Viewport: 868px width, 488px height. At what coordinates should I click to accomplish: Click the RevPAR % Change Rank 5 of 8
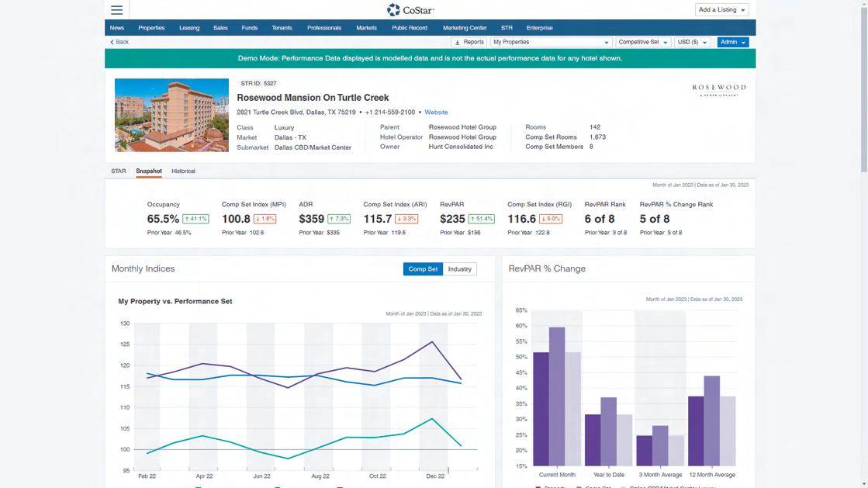[655, 219]
